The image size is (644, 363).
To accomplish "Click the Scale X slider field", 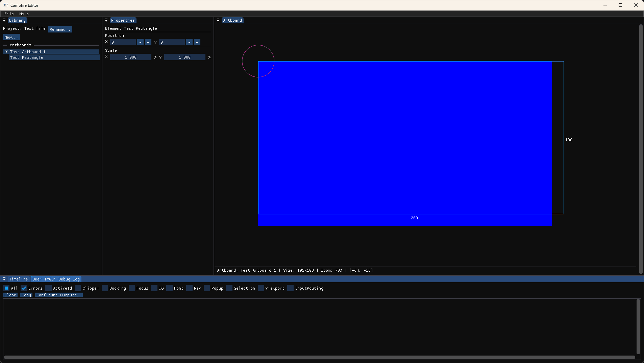I will point(130,57).
